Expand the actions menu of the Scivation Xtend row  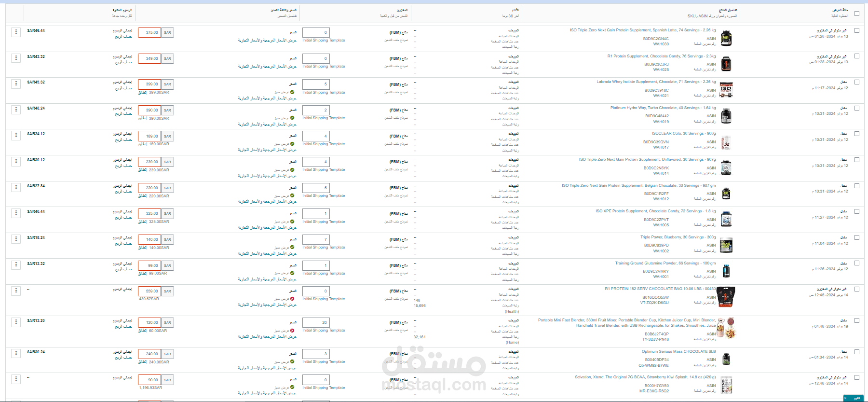16,379
